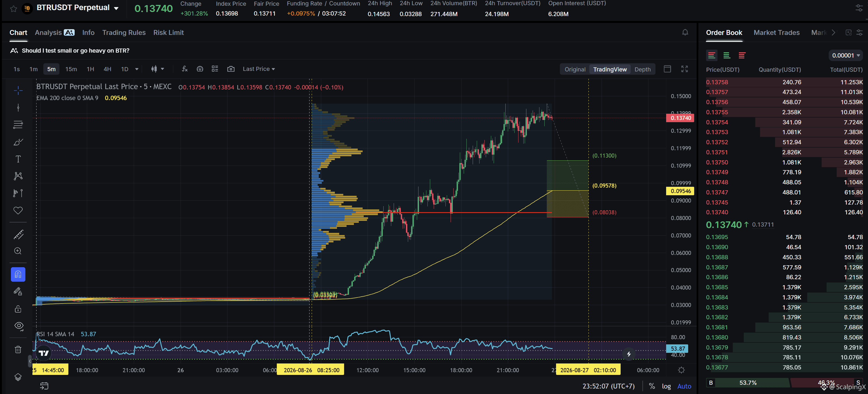Expand the BTRUSDT Perpetual pair selector
This screenshot has height=394, width=868.
[x=116, y=8]
